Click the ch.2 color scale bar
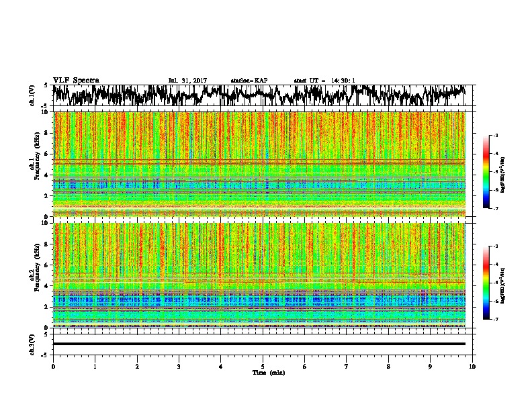The height and width of the screenshot is (411, 532). coord(486,283)
